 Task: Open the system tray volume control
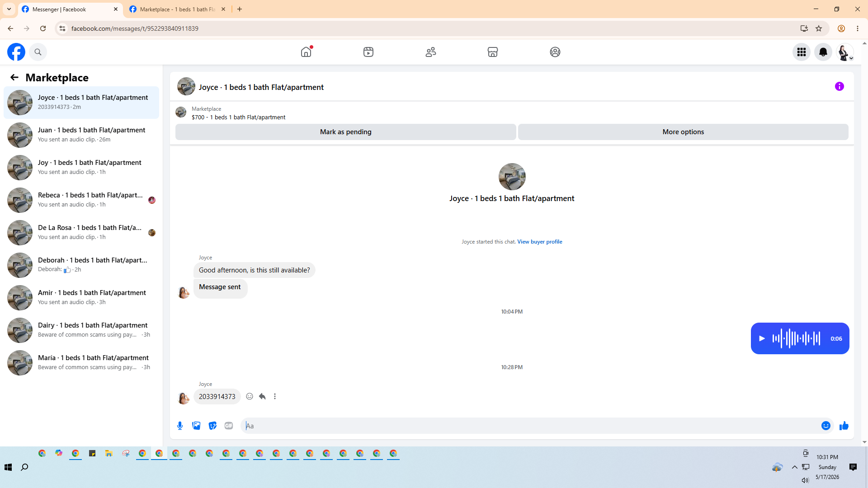pos(805,480)
